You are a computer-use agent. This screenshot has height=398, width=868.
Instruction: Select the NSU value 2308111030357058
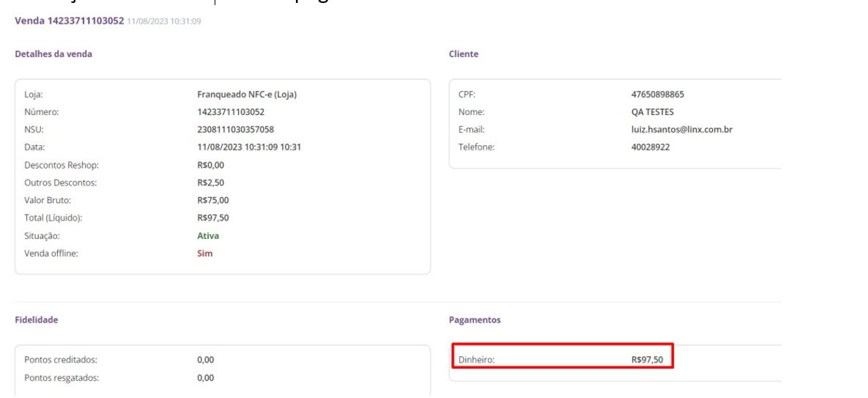pos(236,130)
